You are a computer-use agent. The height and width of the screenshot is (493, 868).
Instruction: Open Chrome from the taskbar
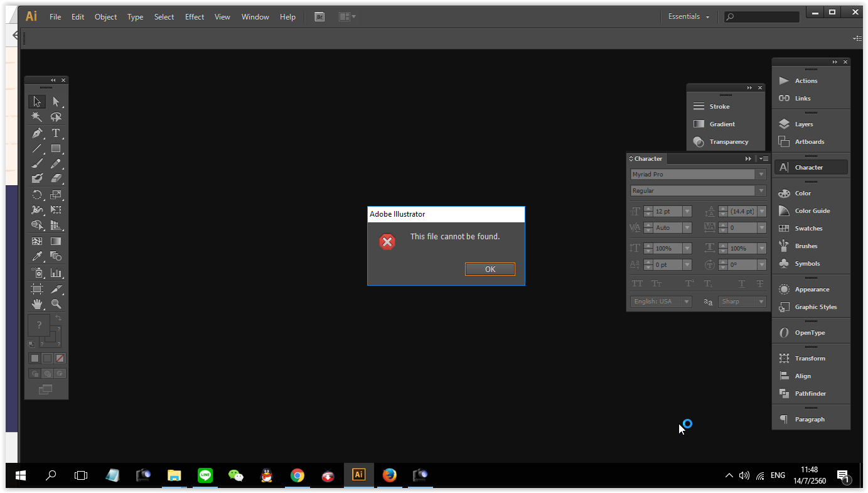[x=297, y=475]
